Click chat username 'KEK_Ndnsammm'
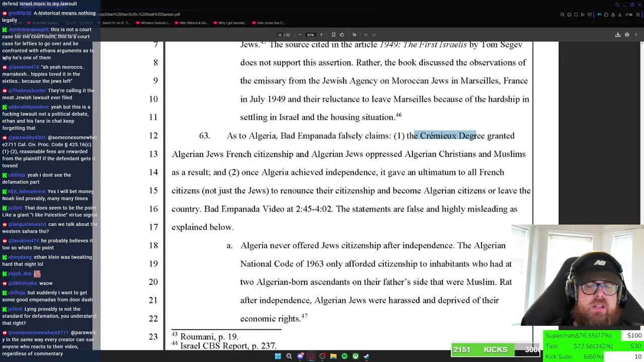This screenshot has height=362, width=644. click(27, 192)
